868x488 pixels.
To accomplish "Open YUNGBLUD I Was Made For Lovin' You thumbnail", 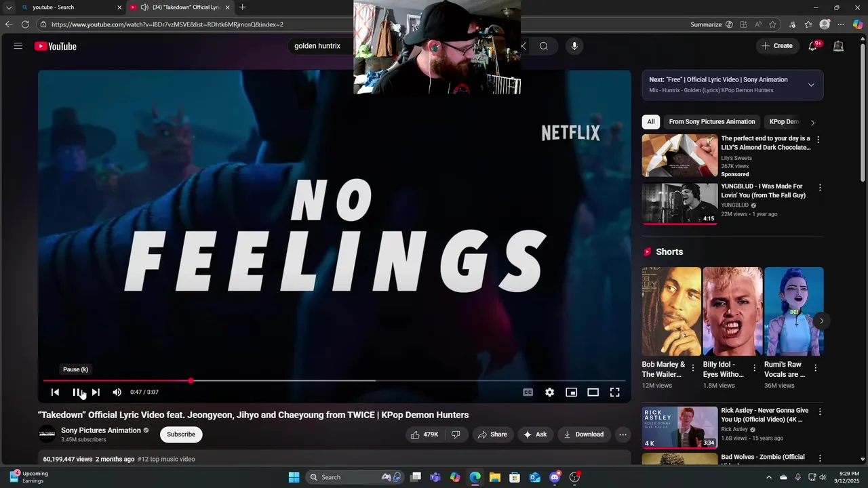I will coord(679,203).
